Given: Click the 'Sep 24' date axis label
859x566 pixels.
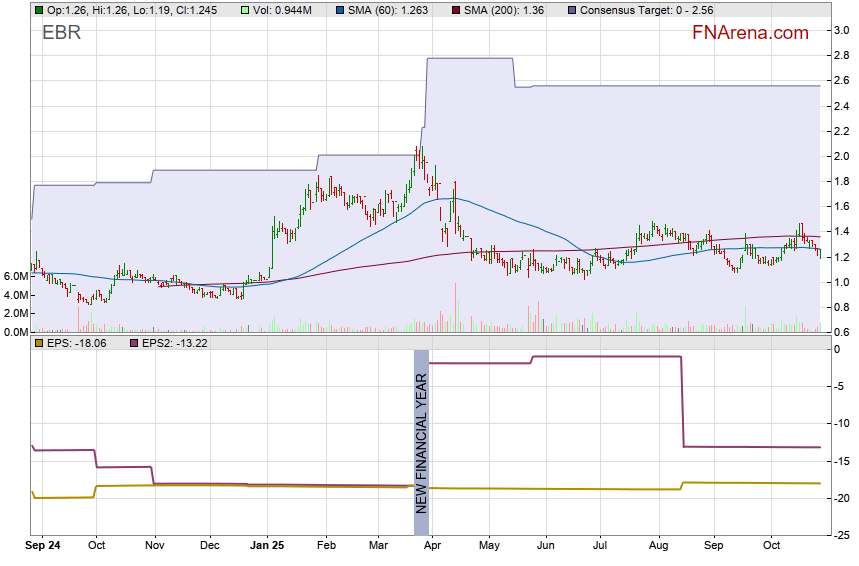Looking at the screenshot, I should click(43, 546).
